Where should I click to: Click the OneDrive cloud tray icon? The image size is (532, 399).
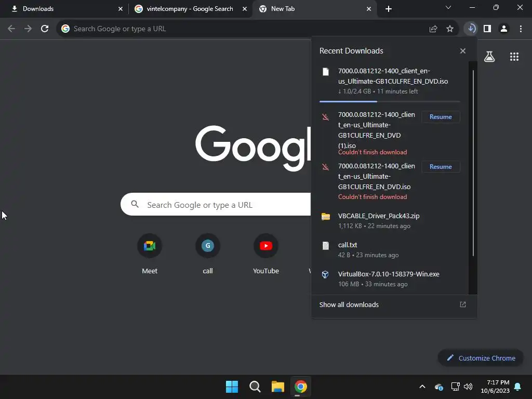point(438,387)
